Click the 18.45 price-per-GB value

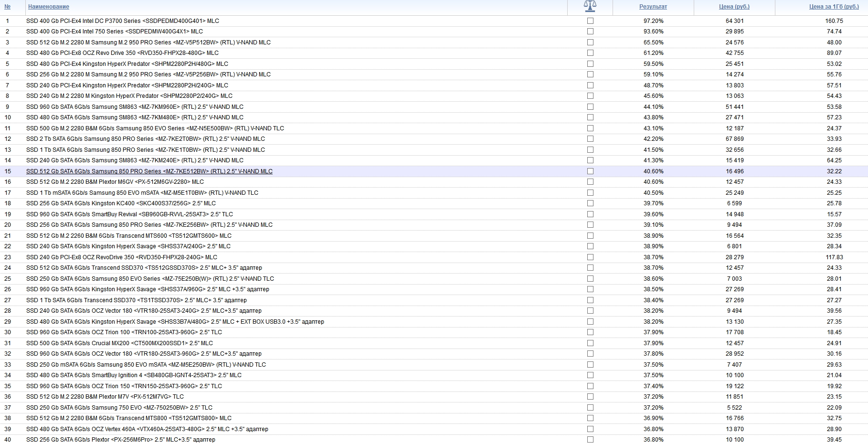[x=834, y=332]
